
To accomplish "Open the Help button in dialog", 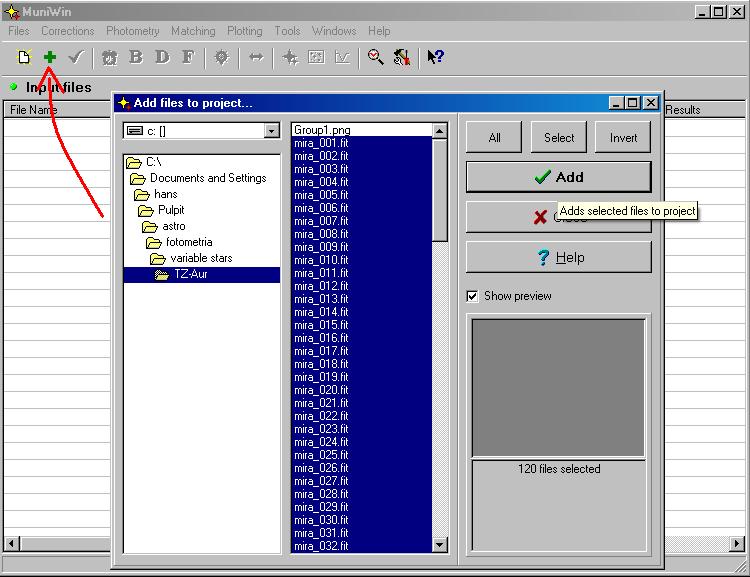I will point(558,257).
